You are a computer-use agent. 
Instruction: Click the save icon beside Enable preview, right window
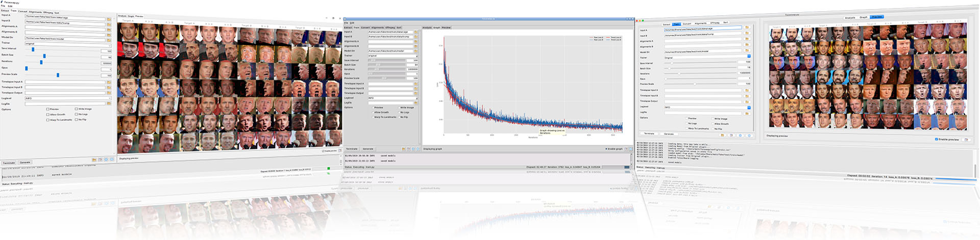966,139
